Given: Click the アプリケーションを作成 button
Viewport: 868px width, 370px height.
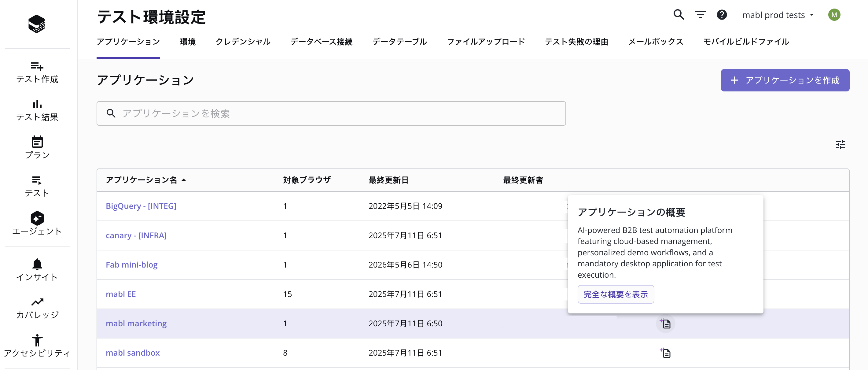Looking at the screenshot, I should [x=785, y=80].
